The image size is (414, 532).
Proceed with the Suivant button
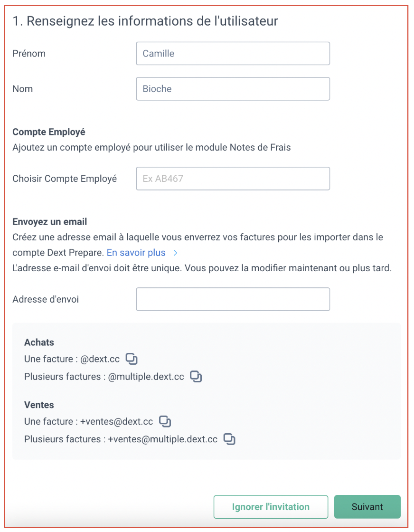point(367,506)
